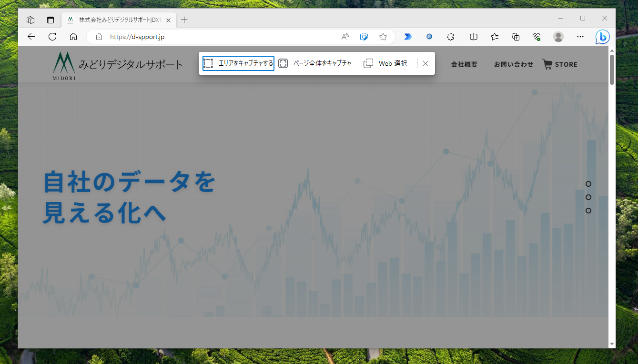Select the capture area option
Image resolution: width=638 pixels, height=364 pixels.
coord(238,63)
